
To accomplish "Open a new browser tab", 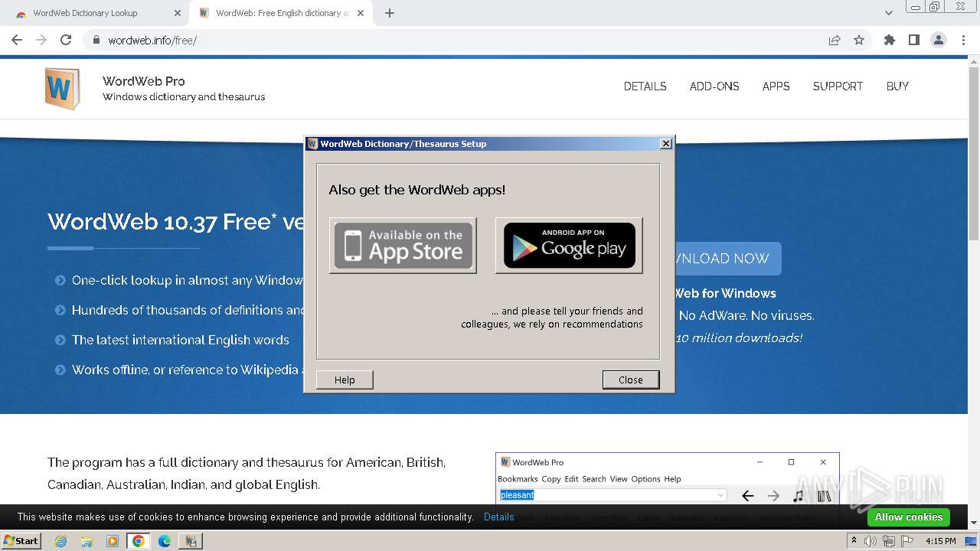I will 390,13.
